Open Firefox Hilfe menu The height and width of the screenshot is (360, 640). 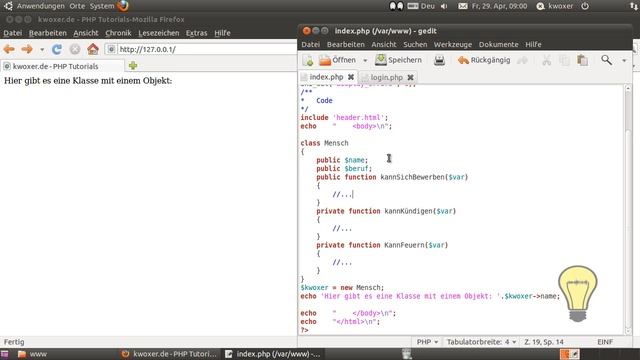222,33
